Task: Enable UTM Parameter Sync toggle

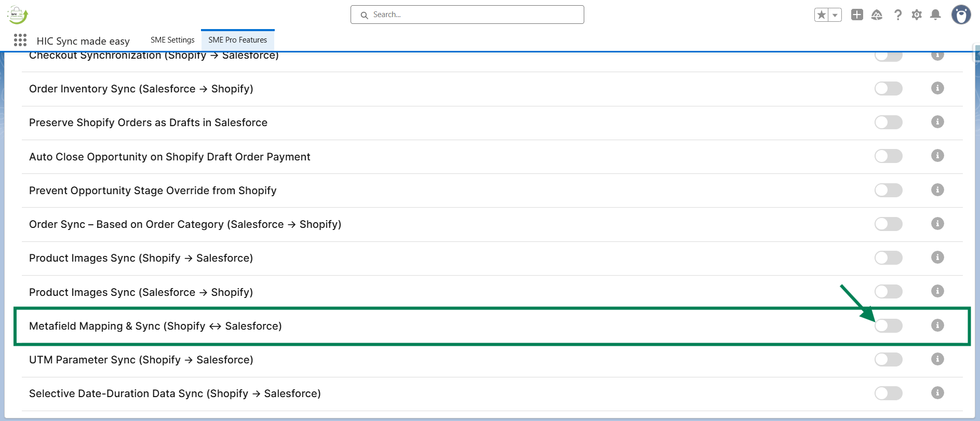Action: tap(888, 359)
